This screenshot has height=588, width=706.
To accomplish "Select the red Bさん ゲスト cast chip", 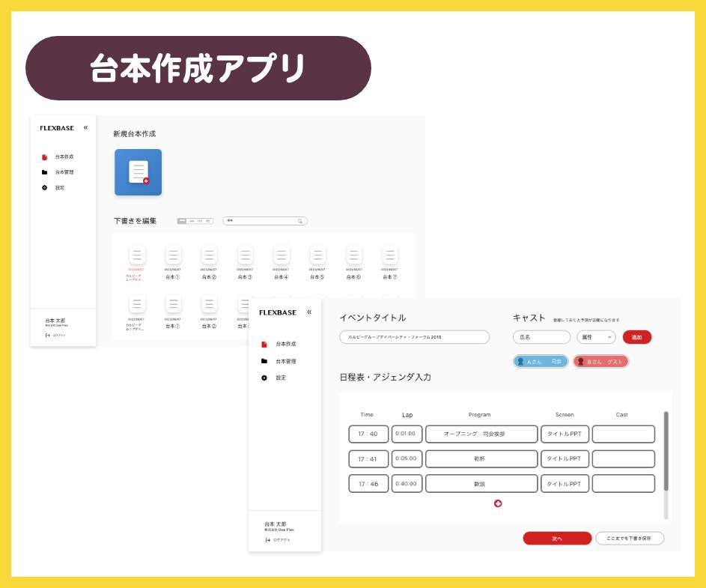I will coord(600,361).
